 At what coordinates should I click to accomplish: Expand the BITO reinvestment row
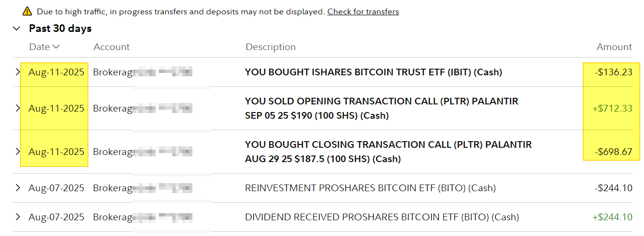[18, 188]
